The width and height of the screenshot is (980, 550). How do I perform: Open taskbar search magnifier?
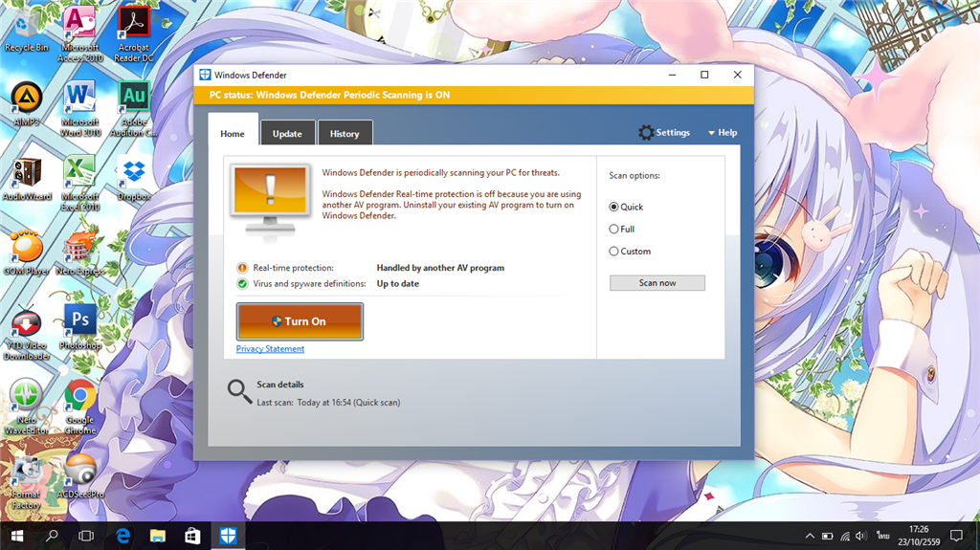[x=52, y=536]
